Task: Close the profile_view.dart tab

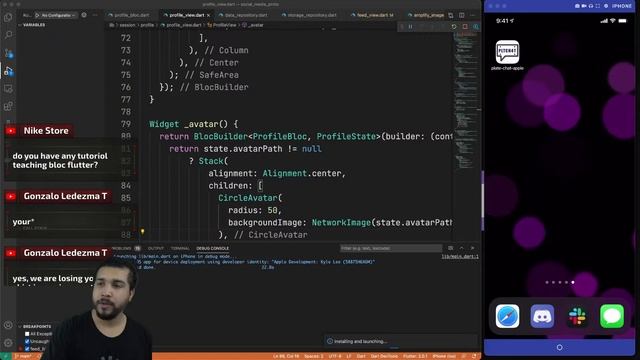Action: click(x=209, y=15)
